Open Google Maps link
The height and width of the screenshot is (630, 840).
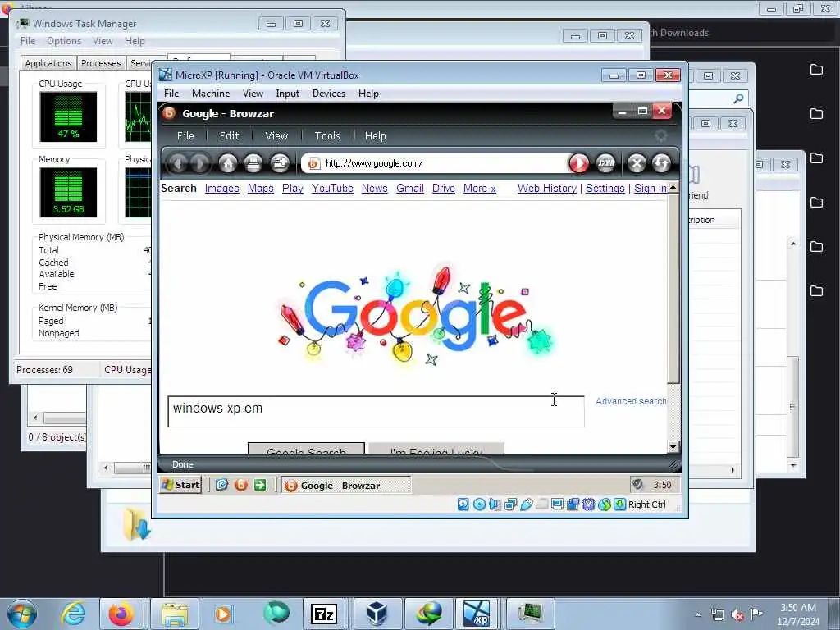click(260, 189)
